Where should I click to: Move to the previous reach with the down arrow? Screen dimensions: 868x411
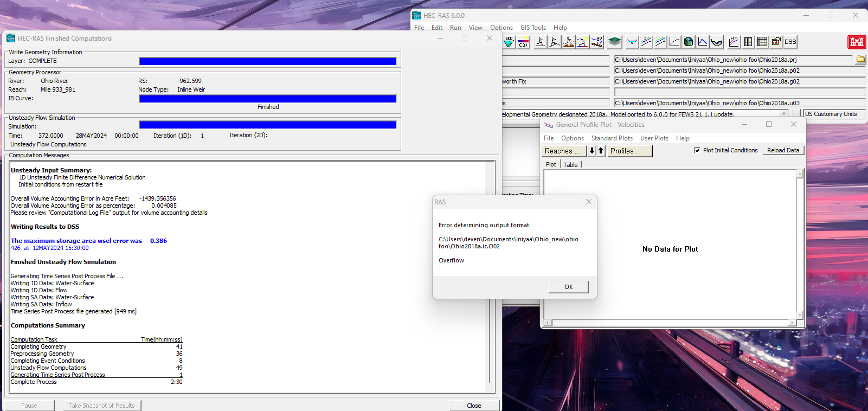coord(592,151)
